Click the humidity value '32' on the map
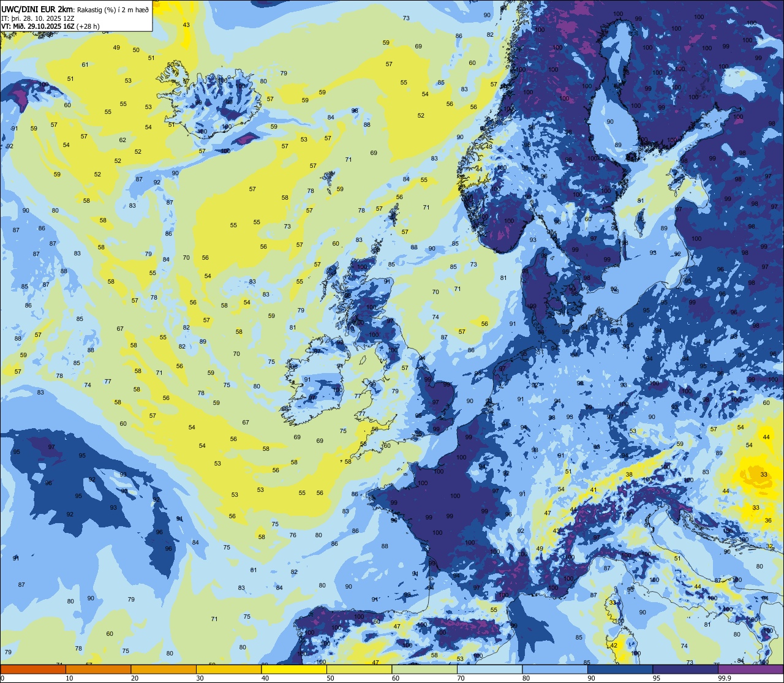This screenshot has height=683, width=784. pyautogui.click(x=769, y=546)
